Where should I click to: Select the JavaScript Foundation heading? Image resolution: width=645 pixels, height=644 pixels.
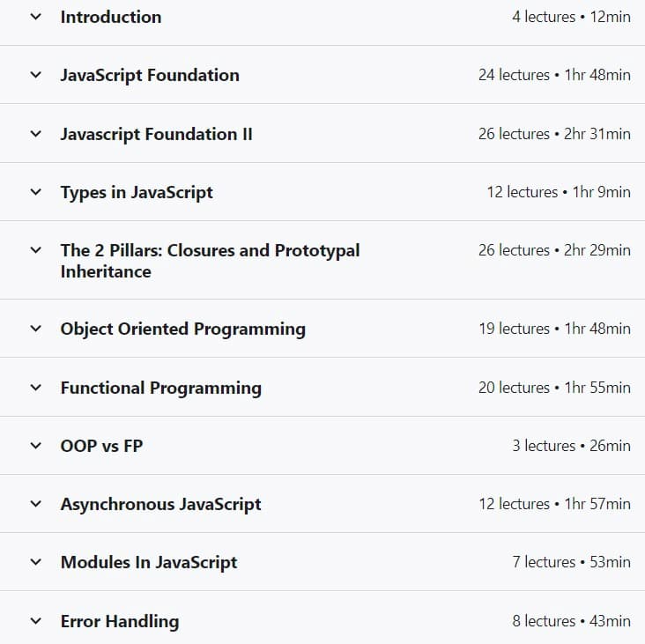pos(150,76)
